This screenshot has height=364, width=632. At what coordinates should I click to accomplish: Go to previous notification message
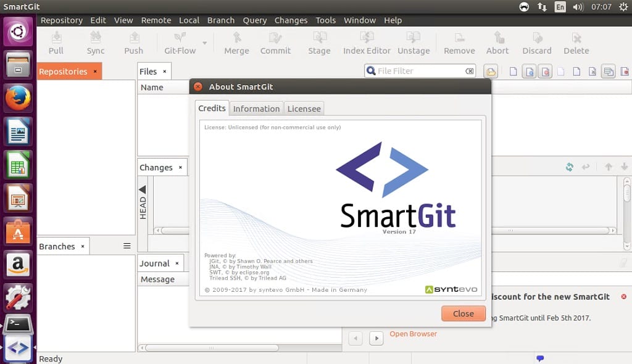click(x=355, y=338)
